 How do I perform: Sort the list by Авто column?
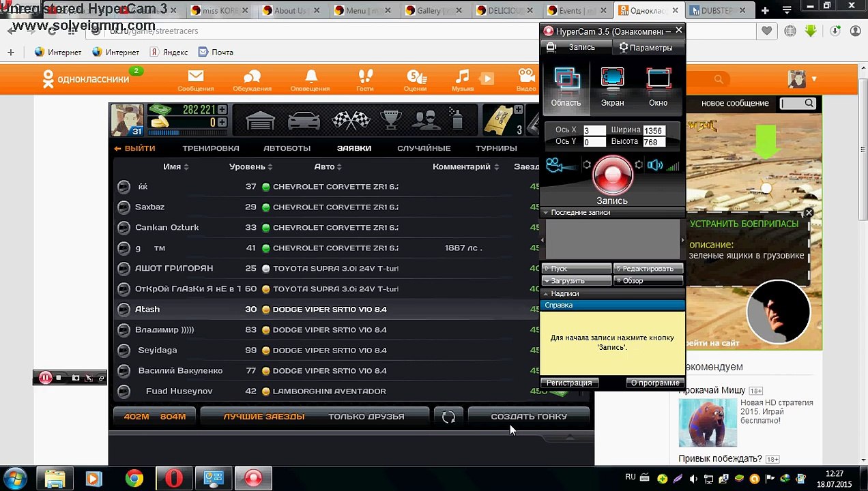[x=328, y=166]
